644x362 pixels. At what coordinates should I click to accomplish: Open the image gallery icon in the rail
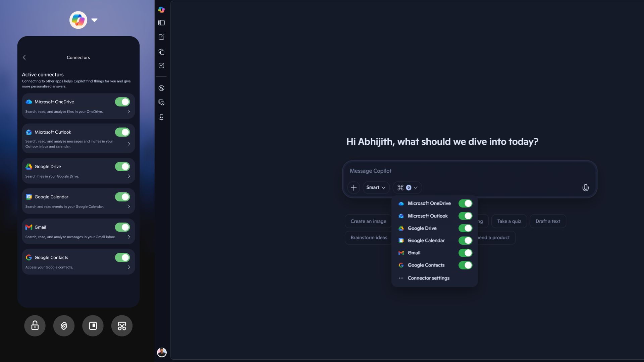(x=162, y=102)
